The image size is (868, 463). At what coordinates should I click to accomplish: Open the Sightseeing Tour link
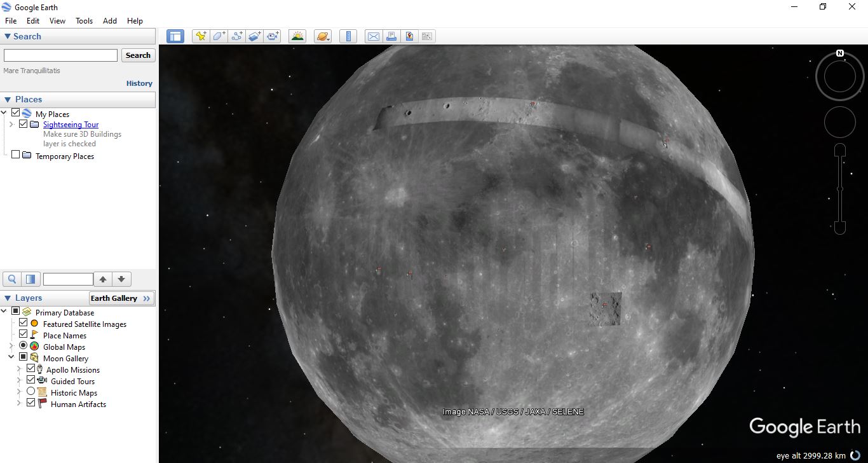coord(71,125)
